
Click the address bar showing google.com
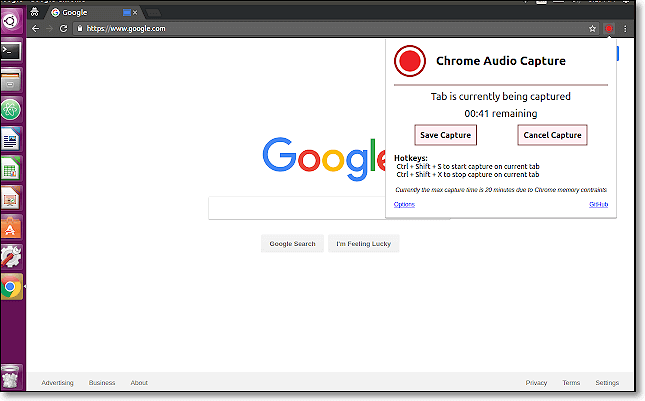(300, 28)
